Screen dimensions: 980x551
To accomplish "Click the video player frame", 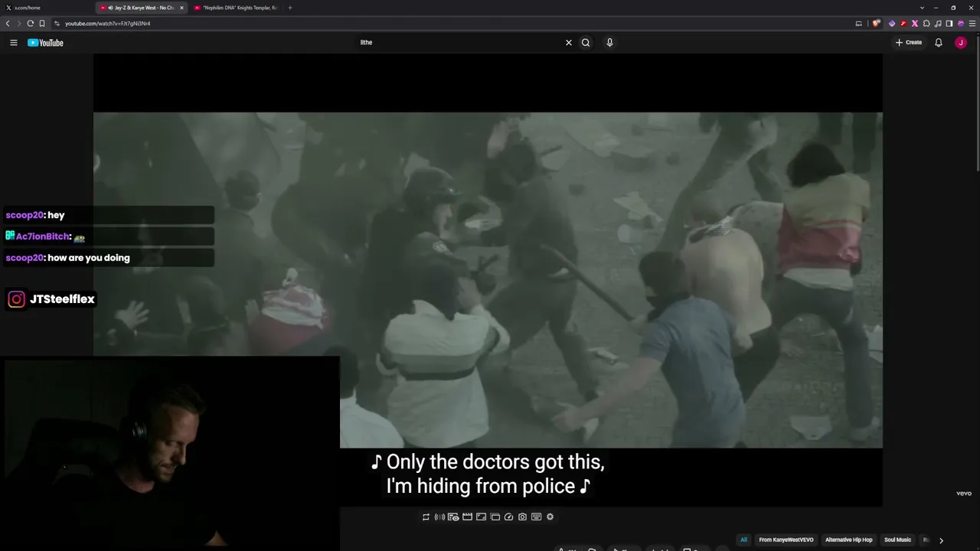I will click(x=488, y=280).
